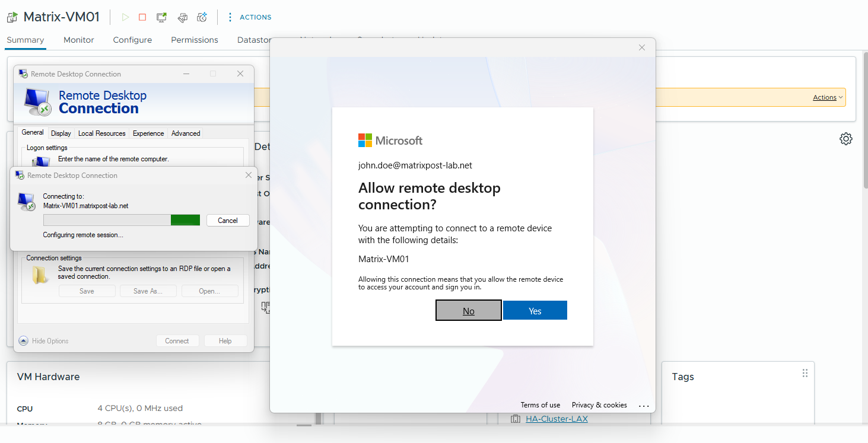Click the connection progress bar
The height and width of the screenshot is (443, 868).
(122, 220)
